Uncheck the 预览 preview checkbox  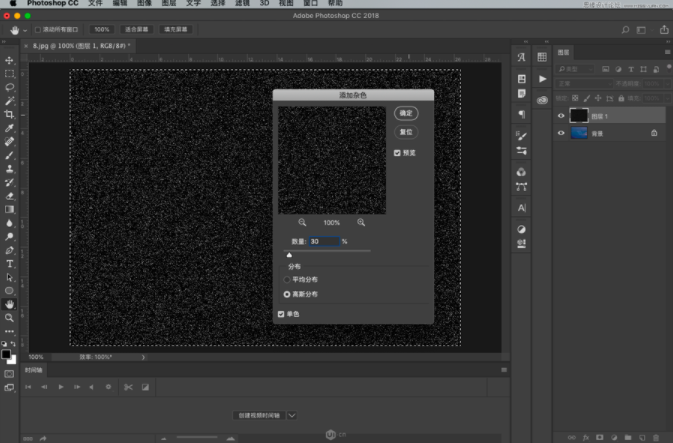point(398,153)
